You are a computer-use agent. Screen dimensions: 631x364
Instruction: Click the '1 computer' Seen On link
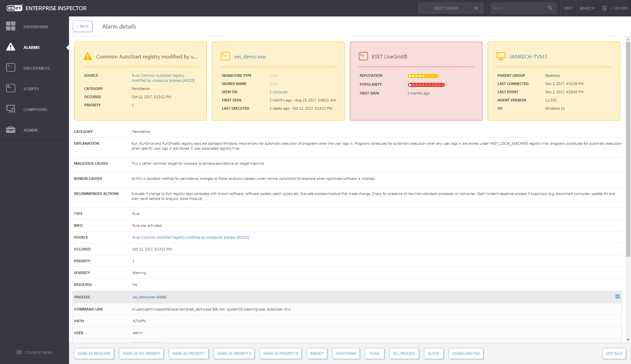coord(279,92)
